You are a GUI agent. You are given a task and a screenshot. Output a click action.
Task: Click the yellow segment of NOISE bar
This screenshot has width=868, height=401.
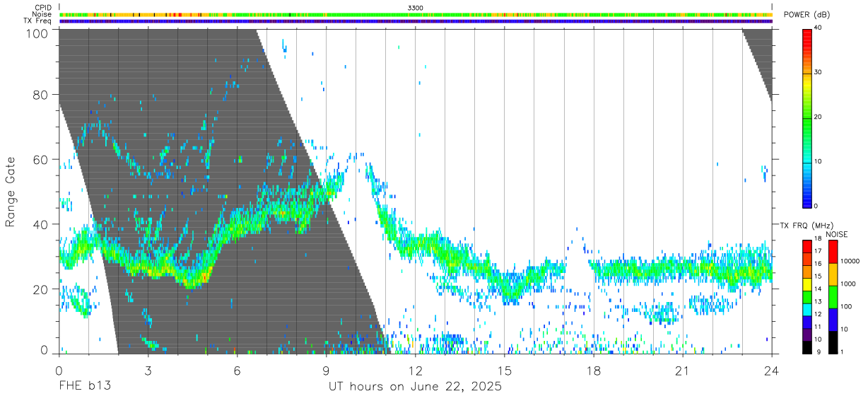833,274
